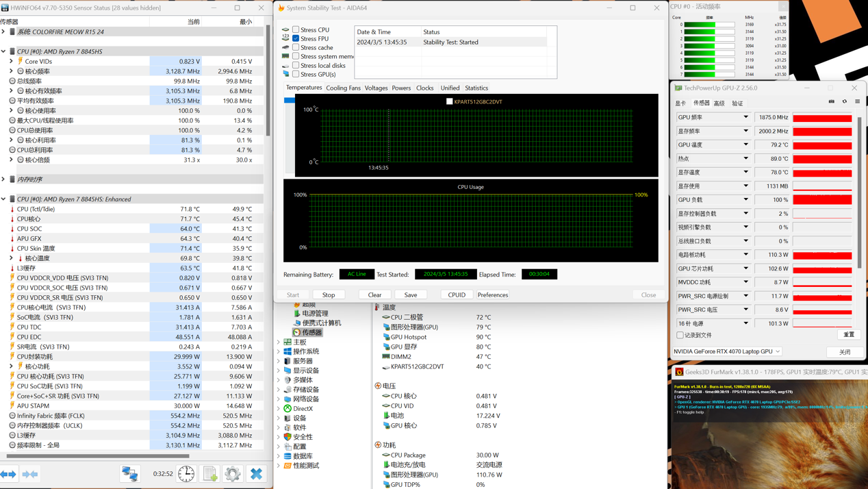Stop the AIDA64 stability test
Screen dimensions: 868x489
coord(329,294)
